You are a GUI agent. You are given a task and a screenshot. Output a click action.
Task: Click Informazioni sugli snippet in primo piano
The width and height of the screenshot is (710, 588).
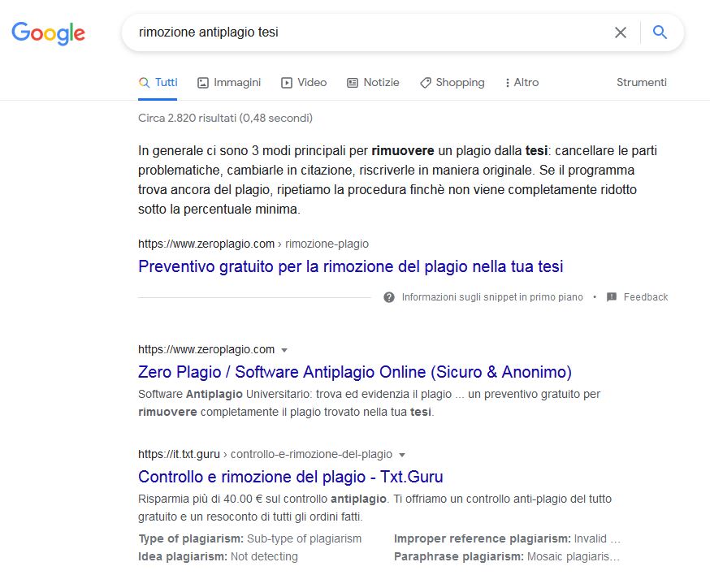click(x=492, y=297)
